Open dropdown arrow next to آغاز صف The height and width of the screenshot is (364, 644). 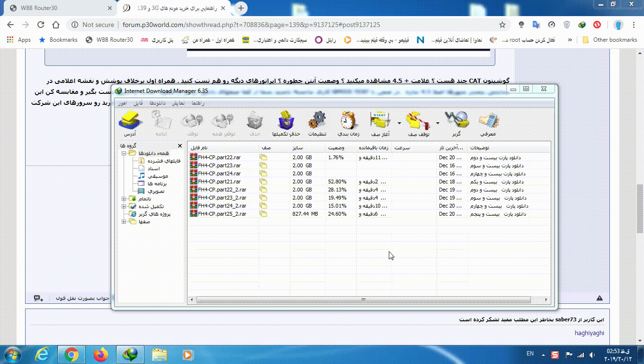click(x=399, y=123)
